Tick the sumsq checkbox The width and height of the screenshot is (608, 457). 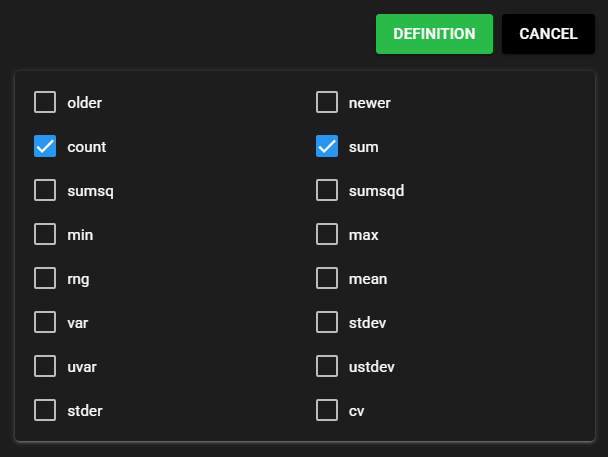coord(45,190)
